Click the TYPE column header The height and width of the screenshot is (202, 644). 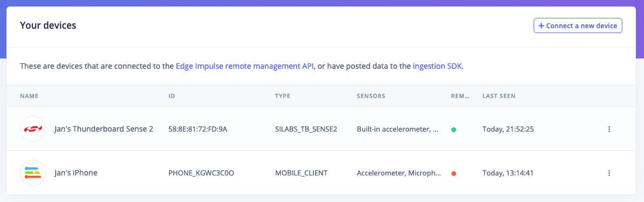[x=282, y=96]
